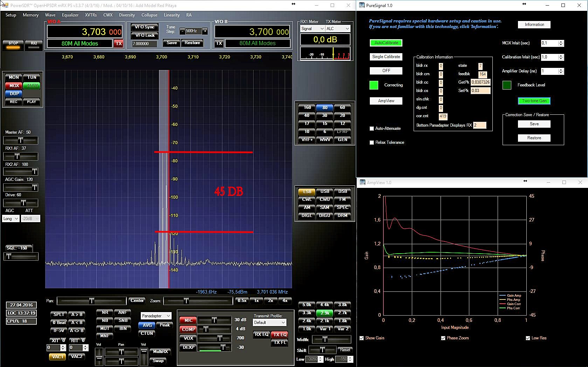Select the GEN general coverage band
This screenshot has height=367, width=588.
coord(343,140)
